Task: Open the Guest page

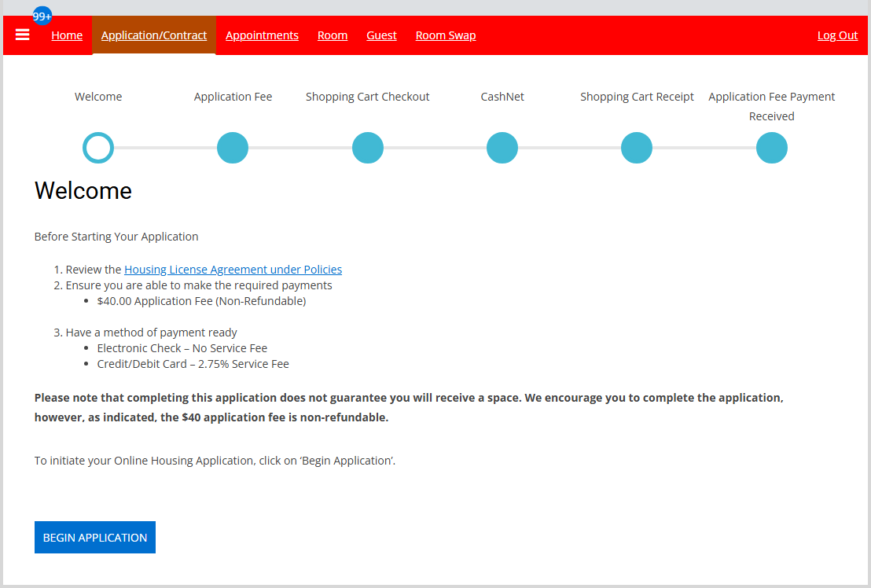Action: (381, 35)
